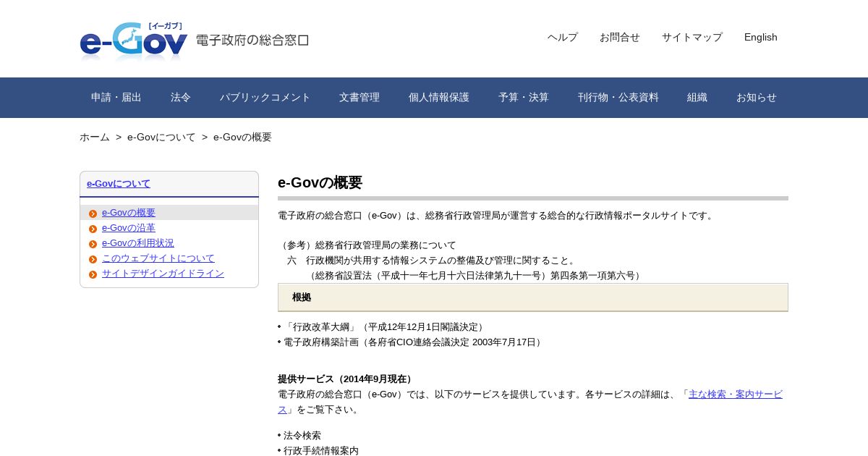Open 申請・届出 navigation menu

pos(116,97)
